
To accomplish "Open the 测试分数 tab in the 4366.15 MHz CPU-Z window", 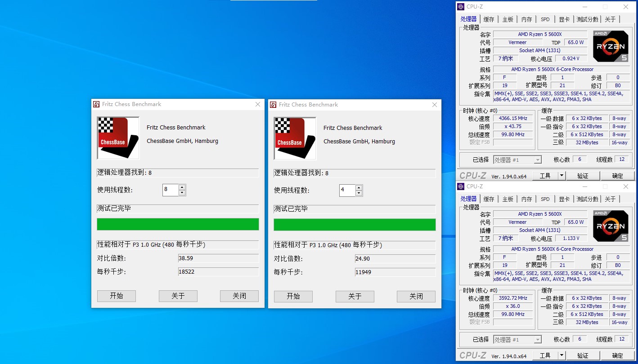I will (588, 19).
